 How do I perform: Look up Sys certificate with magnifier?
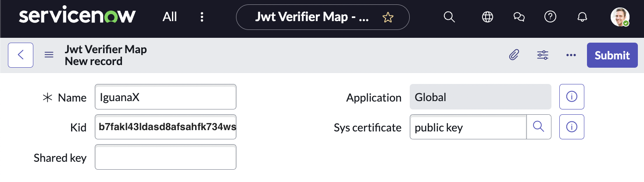(x=539, y=127)
